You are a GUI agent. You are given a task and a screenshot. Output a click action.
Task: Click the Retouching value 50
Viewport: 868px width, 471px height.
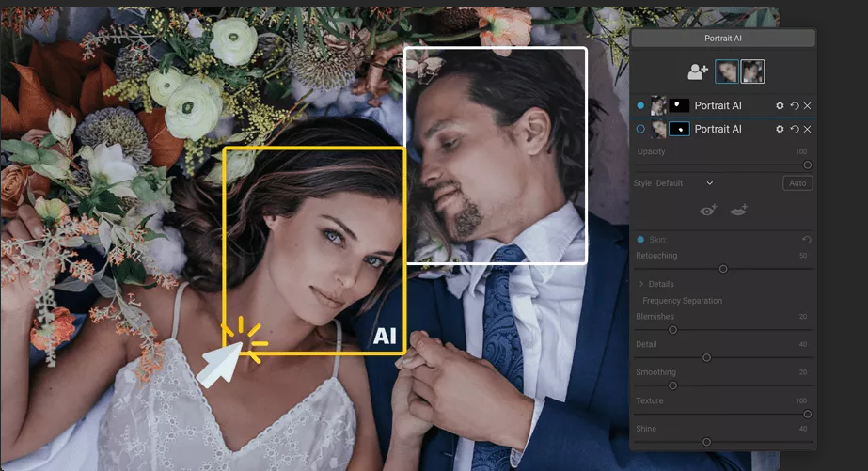coord(803,256)
